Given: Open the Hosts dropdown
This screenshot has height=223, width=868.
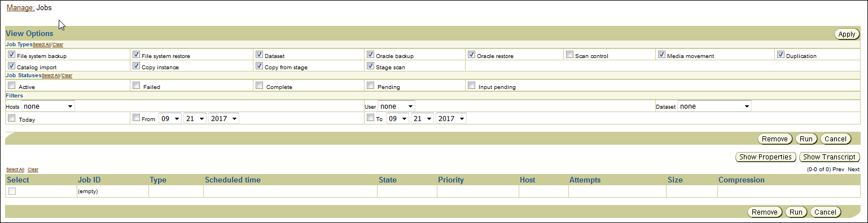Looking at the screenshot, I should point(48,106).
